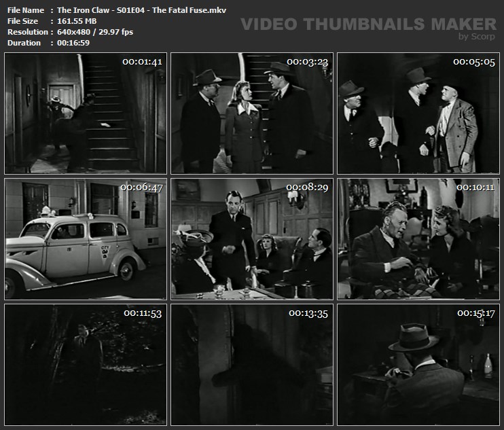Pick the dark forest thumbnail at 00:11:53
The image size is (504, 430).
(x=86, y=365)
